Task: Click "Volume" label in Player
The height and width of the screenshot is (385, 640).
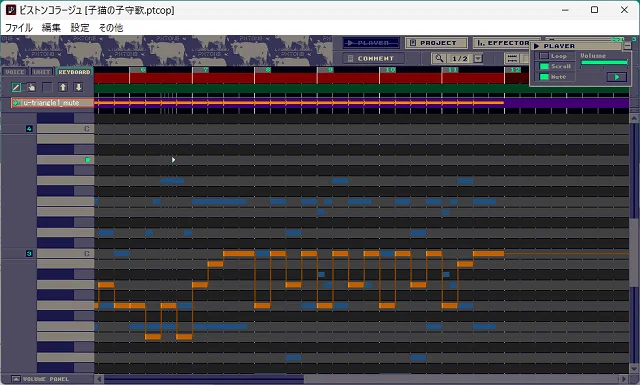Action: click(593, 56)
